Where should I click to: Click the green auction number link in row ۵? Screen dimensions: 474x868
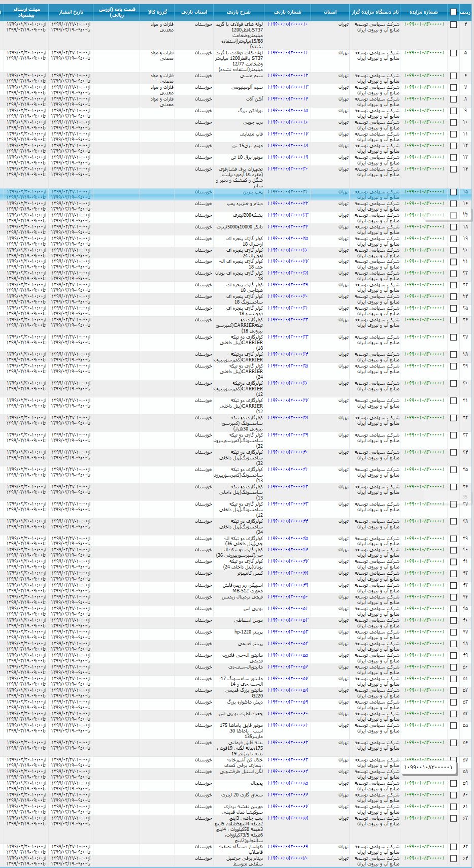pyautogui.click(x=424, y=52)
